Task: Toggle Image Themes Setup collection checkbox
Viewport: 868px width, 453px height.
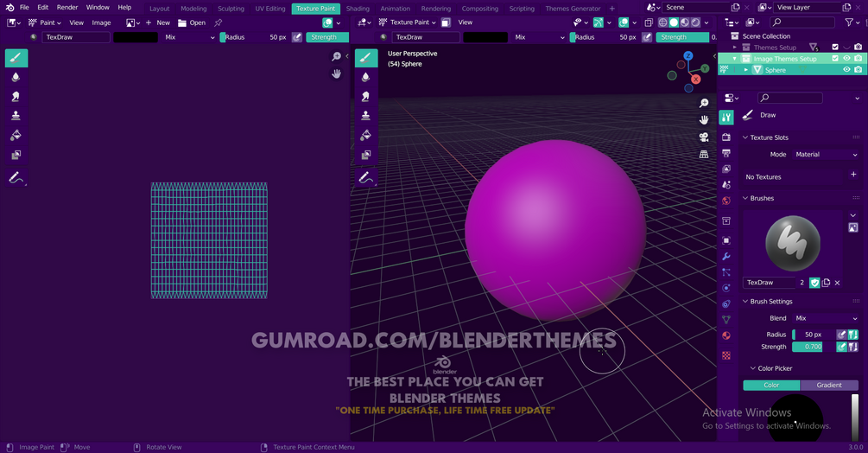Action: point(835,58)
